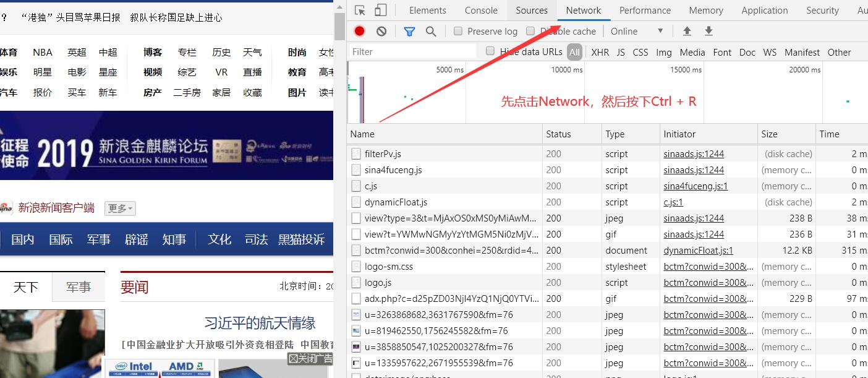This screenshot has width=868, height=378.
Task: Select the All request type filter
Action: [x=575, y=52]
